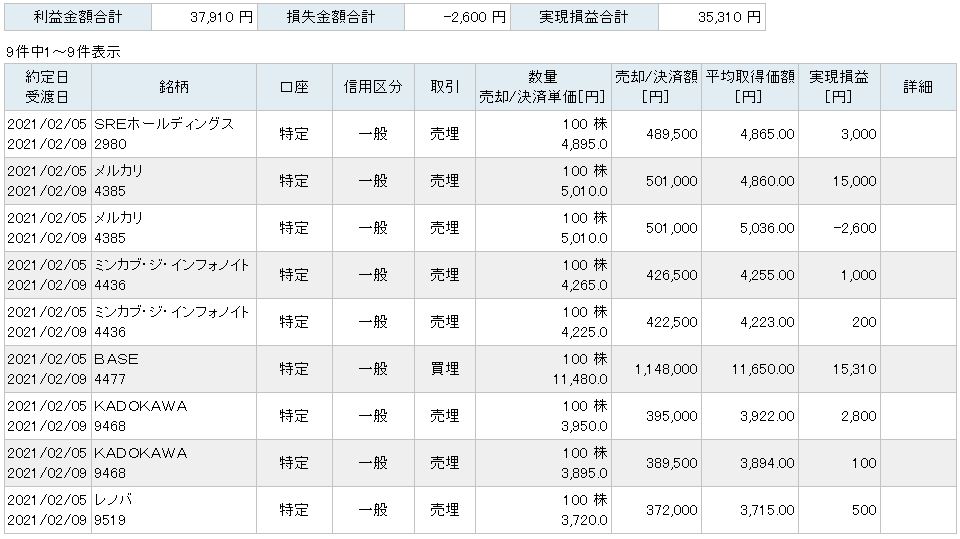
Task: Click the 平均取得価額 column header
Action: point(750,87)
